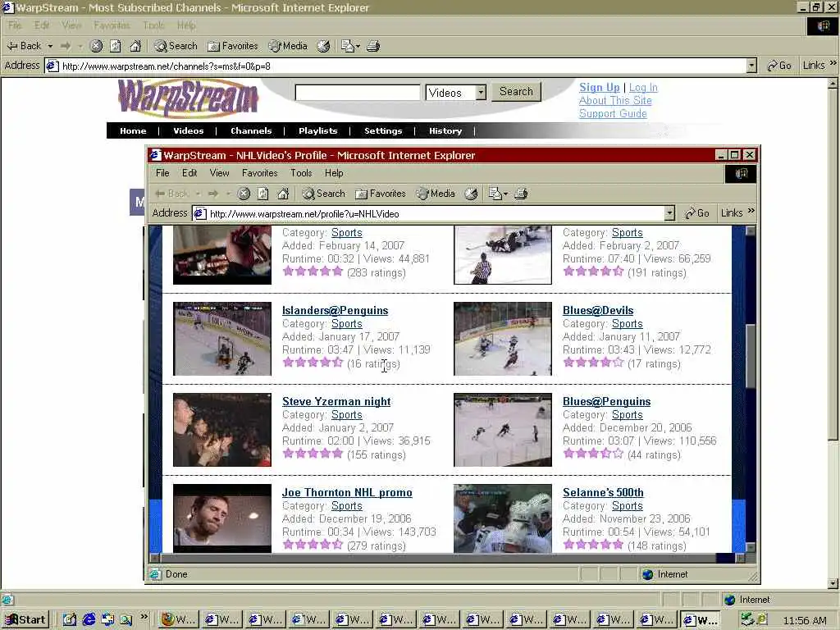The width and height of the screenshot is (840, 630).
Task: Open Videos search type dropdown
Action: (481, 93)
